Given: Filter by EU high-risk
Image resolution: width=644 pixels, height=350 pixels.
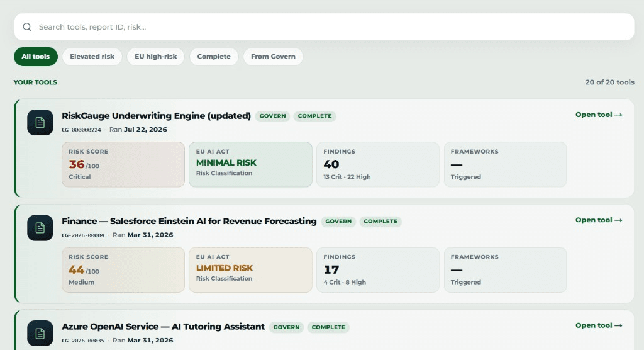Looking at the screenshot, I should [156, 57].
